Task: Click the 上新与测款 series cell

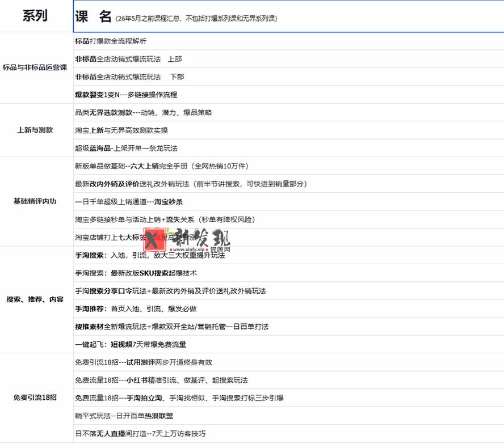Action: [x=36, y=130]
